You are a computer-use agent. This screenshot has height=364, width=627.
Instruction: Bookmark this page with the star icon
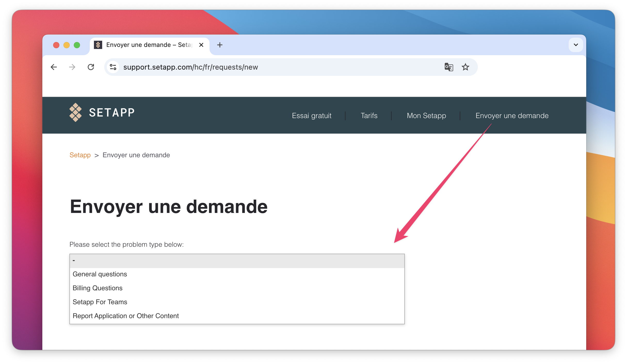tap(465, 67)
